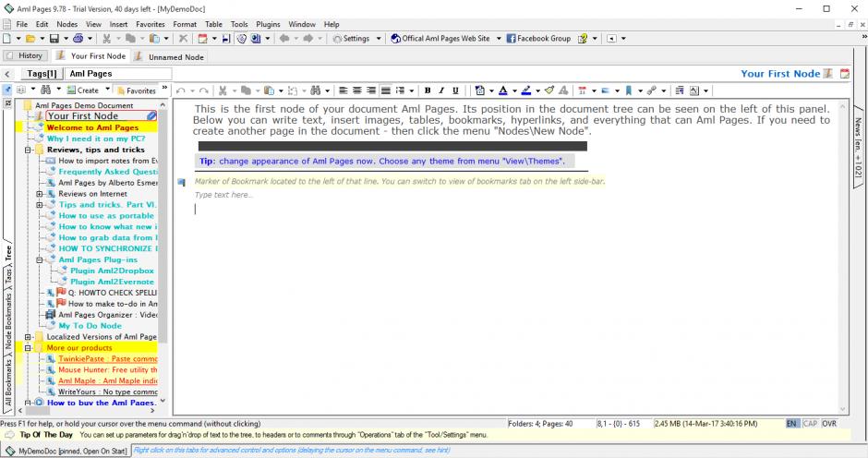Expand the Reviews on Internet node
Viewport: 868px width, 458px height.
tap(40, 194)
